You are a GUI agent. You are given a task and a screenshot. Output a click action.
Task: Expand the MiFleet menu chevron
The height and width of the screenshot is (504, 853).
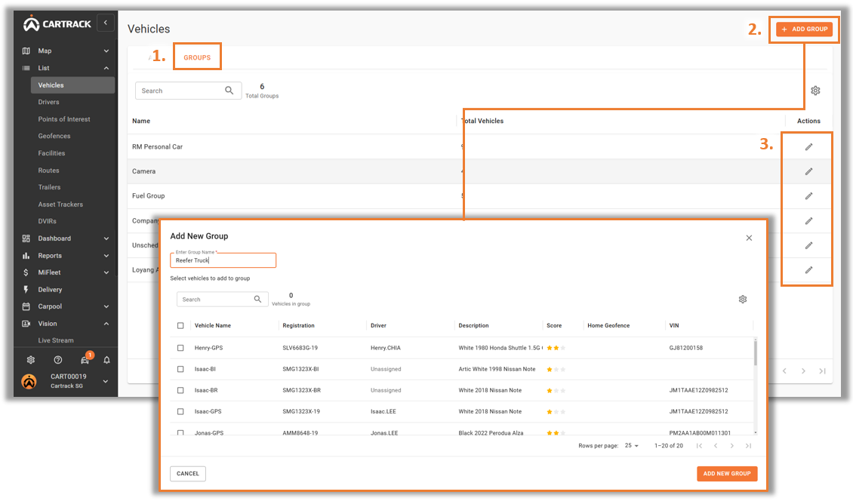(x=106, y=272)
